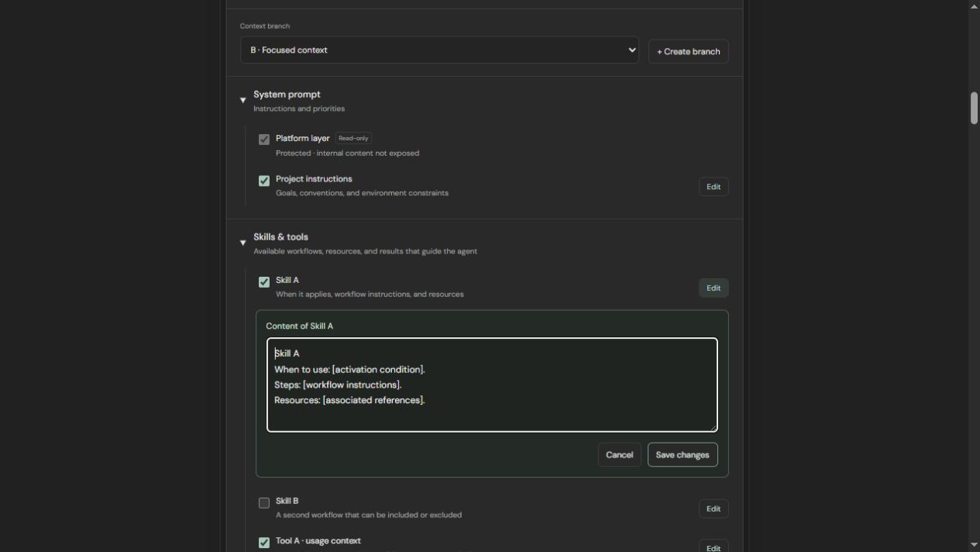Collapse the System prompt section
The image size is (980, 552).
point(242,100)
